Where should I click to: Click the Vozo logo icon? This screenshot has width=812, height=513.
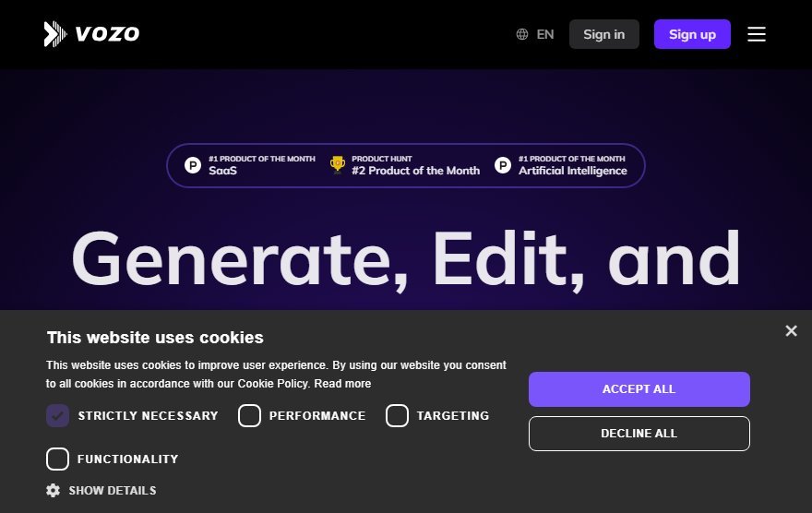click(x=54, y=34)
